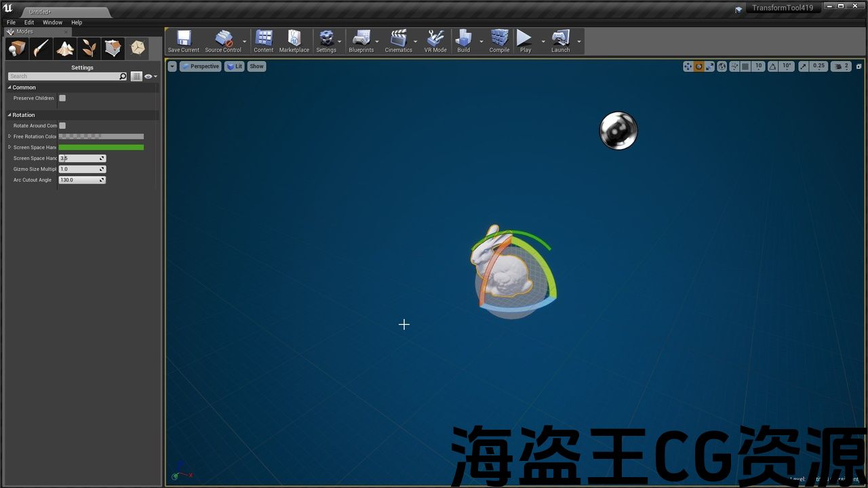Tick the Rotate Around Center checkbox
The image size is (868, 488).
tap(62, 125)
